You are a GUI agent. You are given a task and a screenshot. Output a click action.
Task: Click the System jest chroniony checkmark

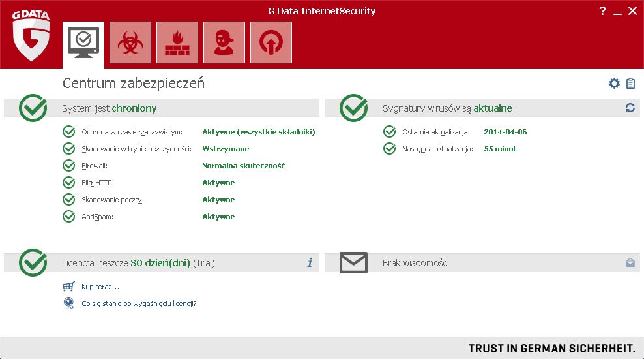[33, 108]
